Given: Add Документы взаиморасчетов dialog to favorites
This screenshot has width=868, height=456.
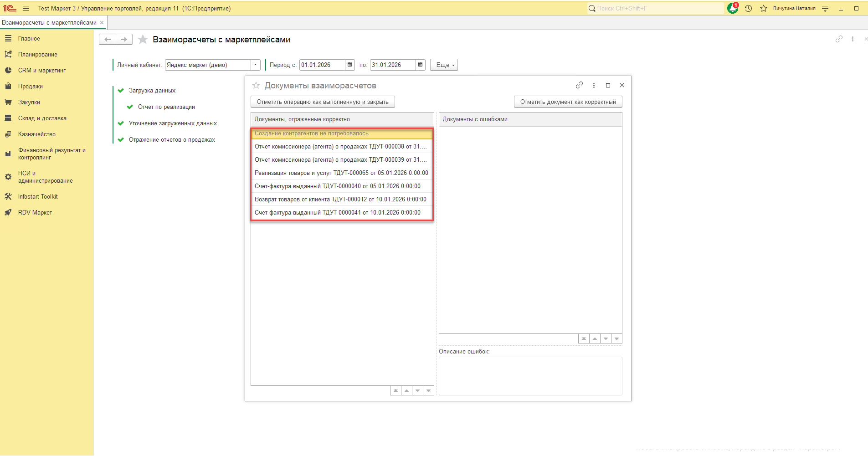Looking at the screenshot, I should [256, 86].
